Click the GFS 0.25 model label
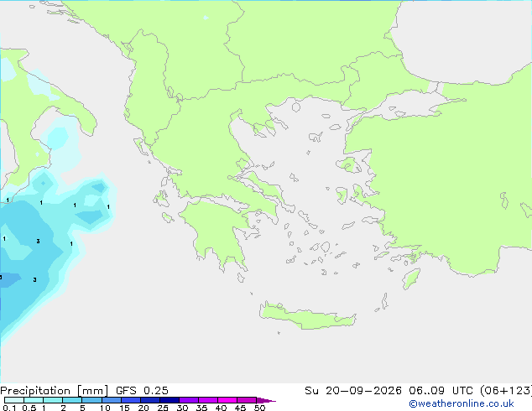Screen dimensions: 532x411 pos(142,391)
